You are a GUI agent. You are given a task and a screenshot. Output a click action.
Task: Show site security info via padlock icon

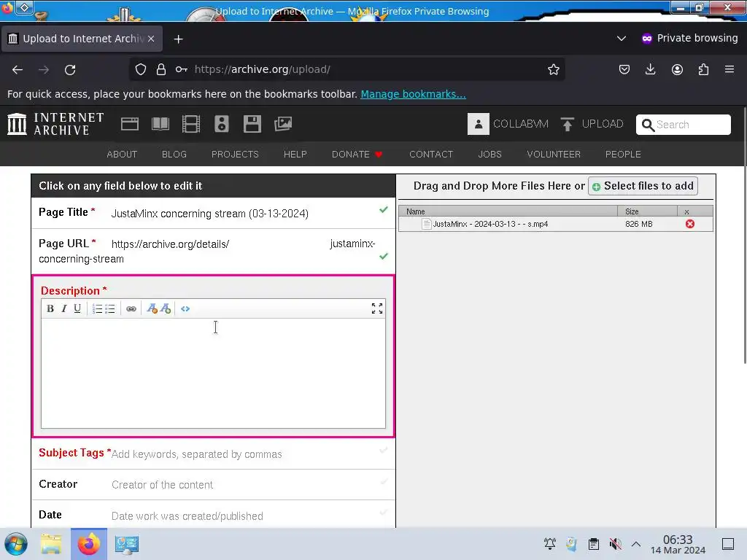161,69
